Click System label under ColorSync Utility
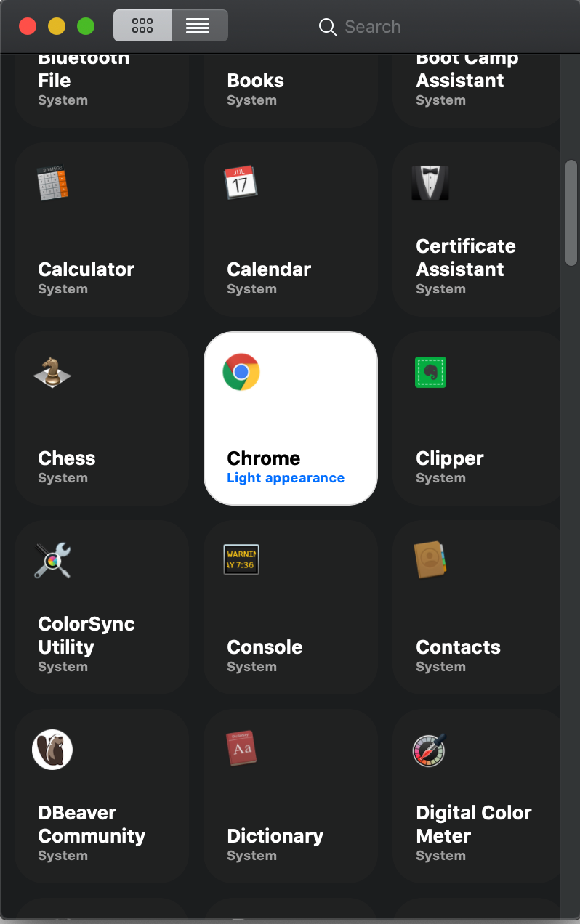Screen dimensions: 580x924 click(x=63, y=667)
